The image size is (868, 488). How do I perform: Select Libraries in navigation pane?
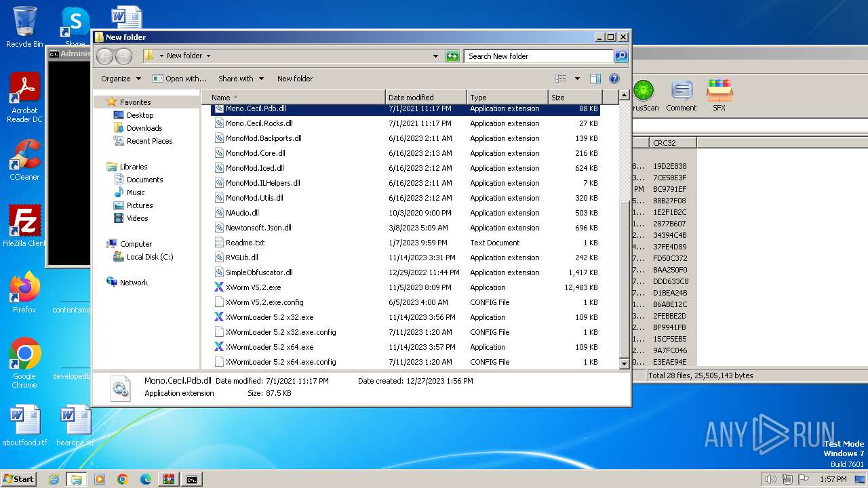[134, 167]
